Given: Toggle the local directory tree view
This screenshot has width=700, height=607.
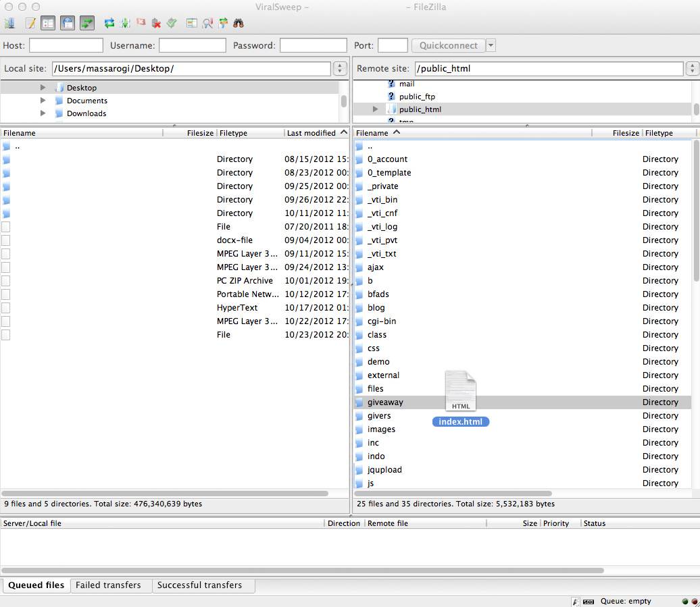Looking at the screenshot, I should click(48, 23).
